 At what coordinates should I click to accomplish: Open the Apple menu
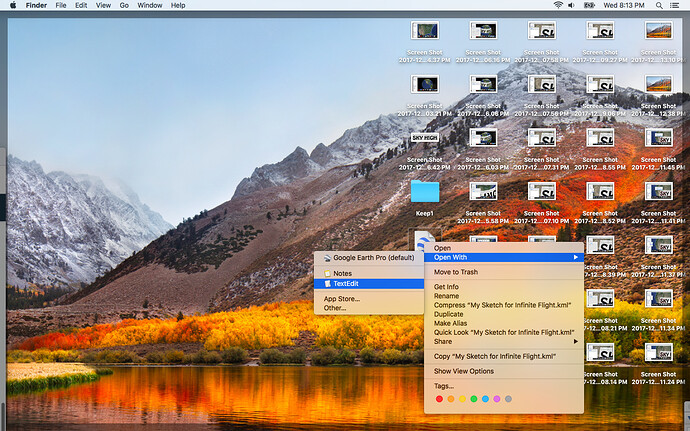coord(13,5)
